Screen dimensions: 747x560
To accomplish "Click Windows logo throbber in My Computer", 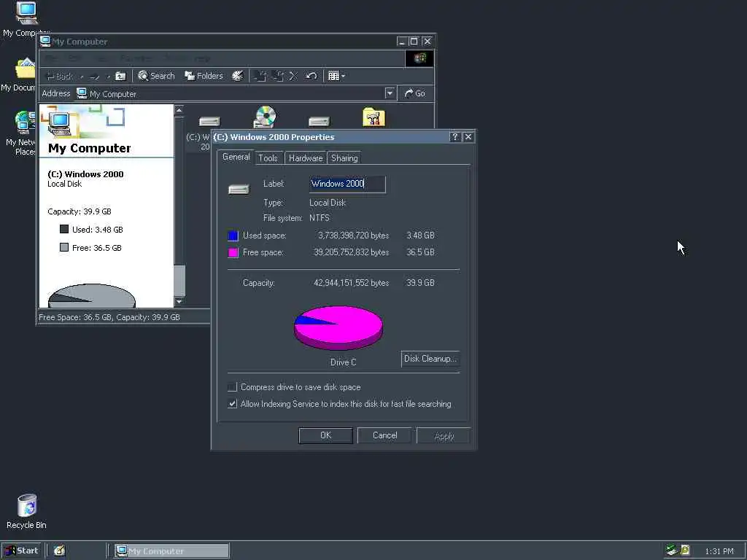I will [419, 58].
